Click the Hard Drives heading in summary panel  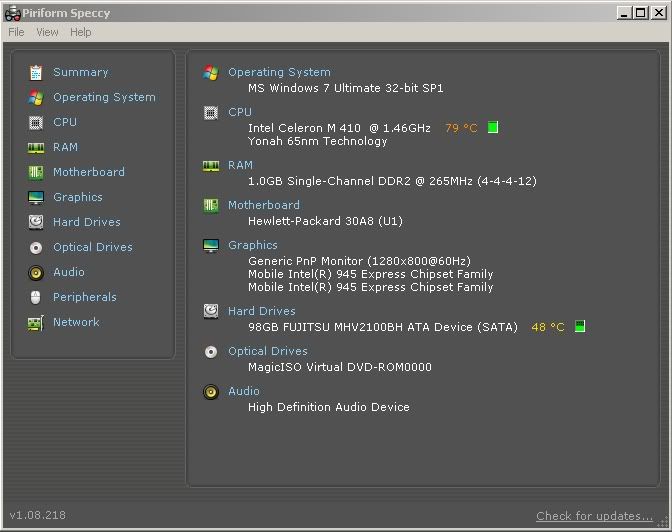tap(261, 311)
